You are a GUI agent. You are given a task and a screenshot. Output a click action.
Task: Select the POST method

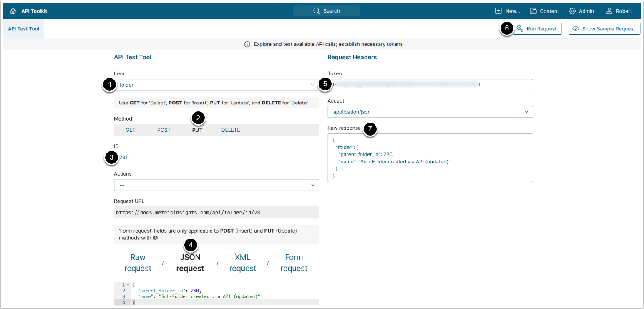click(x=164, y=130)
